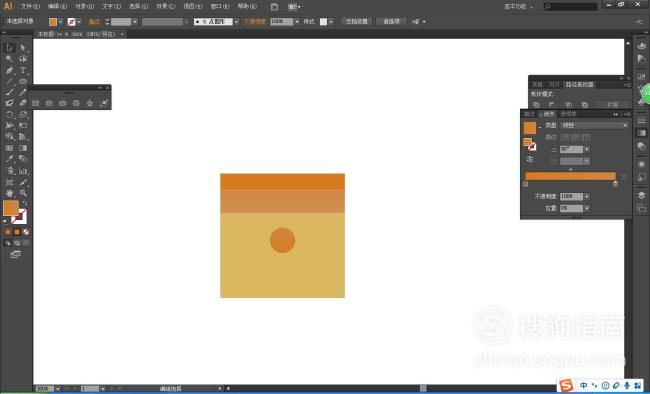Open the brush definition dropdown
Image resolution: width=650 pixels, height=394 pixels.
pos(236,22)
